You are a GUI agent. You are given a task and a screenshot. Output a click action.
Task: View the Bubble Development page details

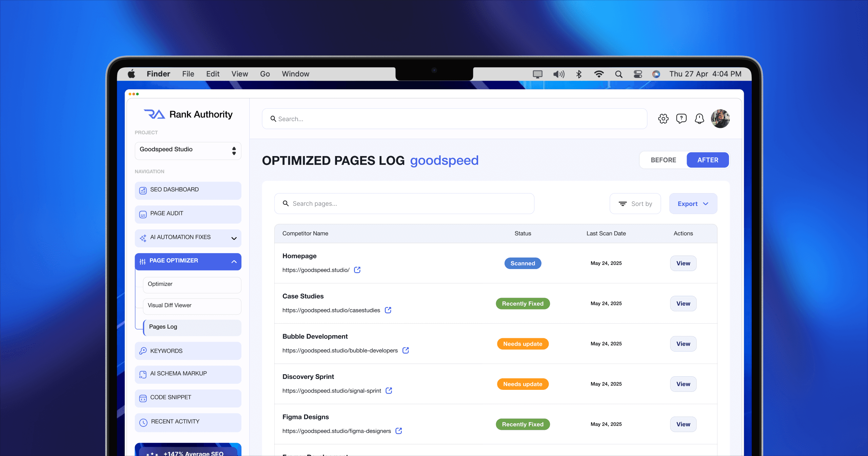click(x=683, y=344)
